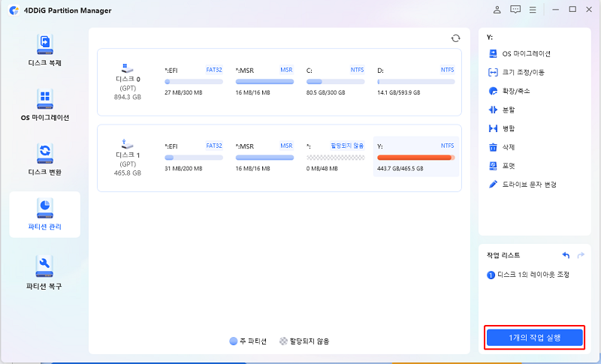Select the MSR partition on disk 1

tap(264, 157)
